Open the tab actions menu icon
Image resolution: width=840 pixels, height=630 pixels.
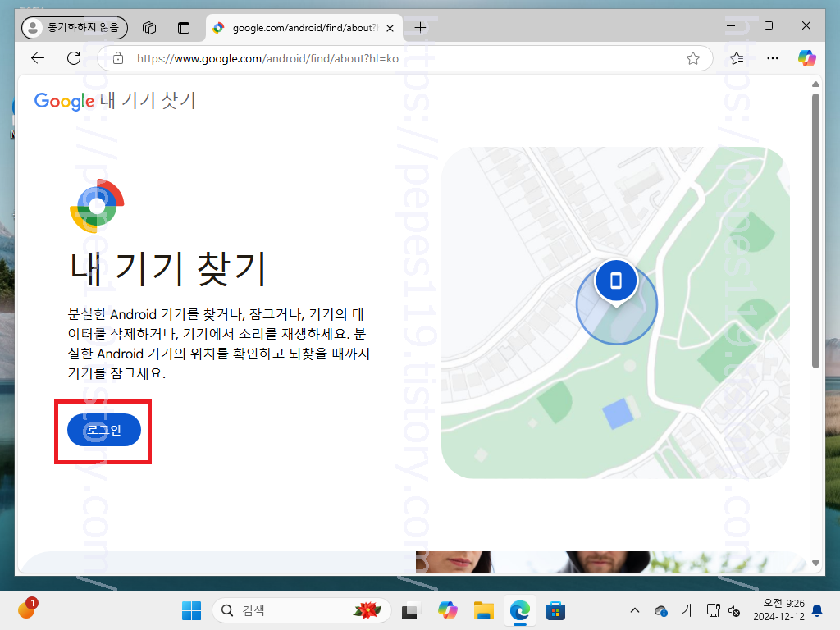pos(183,28)
